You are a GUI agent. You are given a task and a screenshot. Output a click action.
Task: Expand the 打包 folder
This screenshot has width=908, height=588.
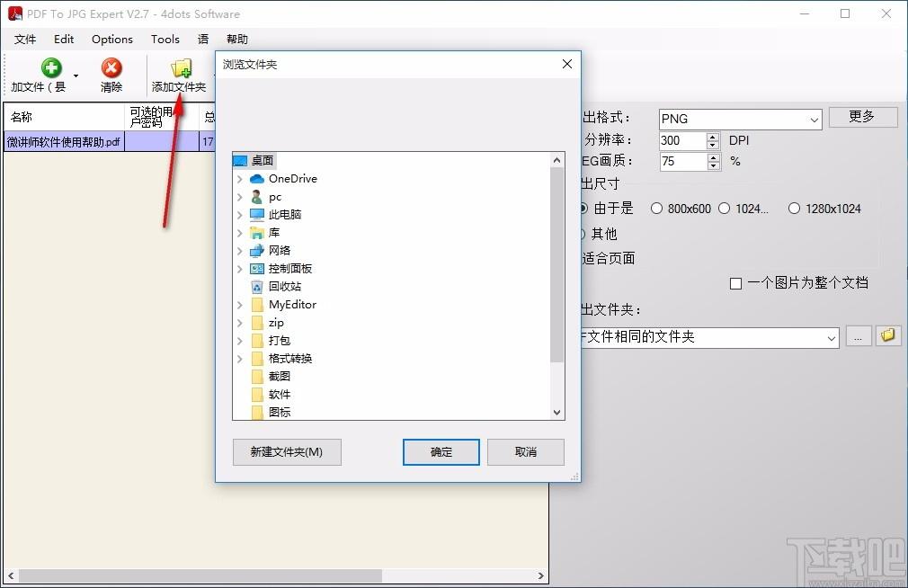[240, 341]
